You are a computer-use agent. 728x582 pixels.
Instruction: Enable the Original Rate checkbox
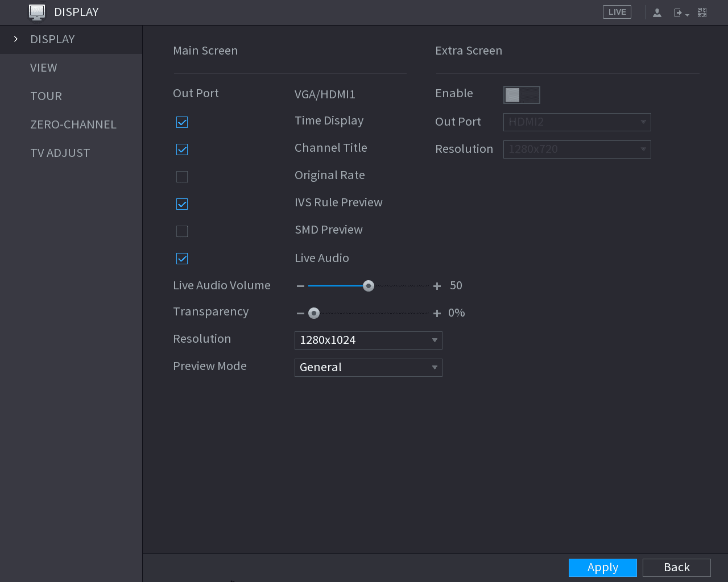click(x=182, y=177)
